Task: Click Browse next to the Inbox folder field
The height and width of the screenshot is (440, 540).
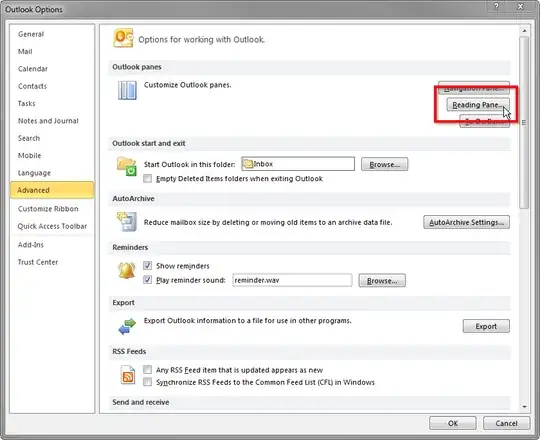Action: pos(384,164)
